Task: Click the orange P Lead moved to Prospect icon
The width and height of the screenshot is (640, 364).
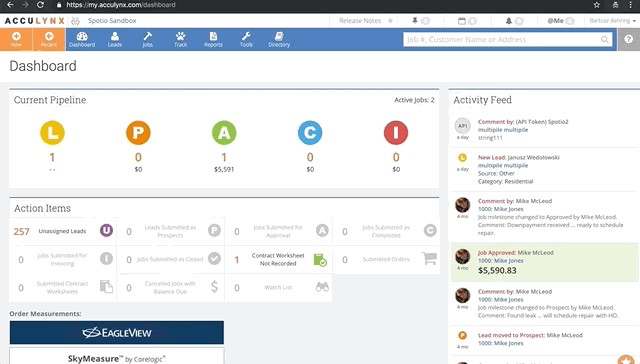Action: tap(462, 335)
